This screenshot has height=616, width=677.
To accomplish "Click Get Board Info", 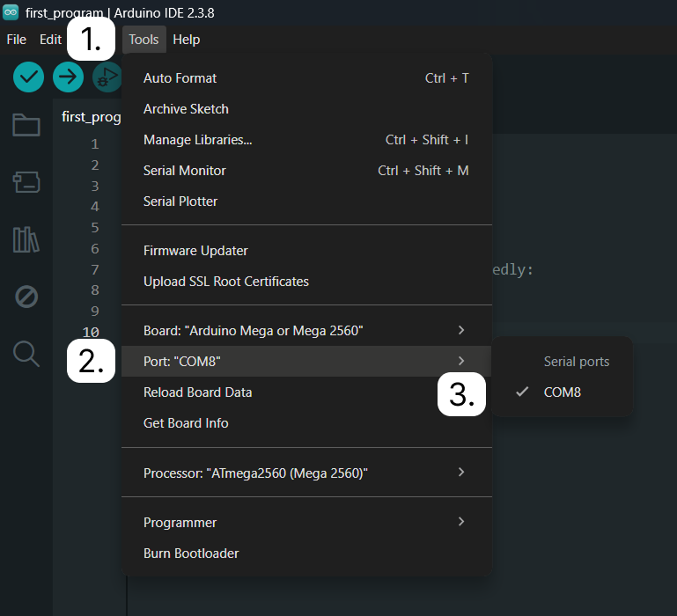I will (x=306, y=423).
